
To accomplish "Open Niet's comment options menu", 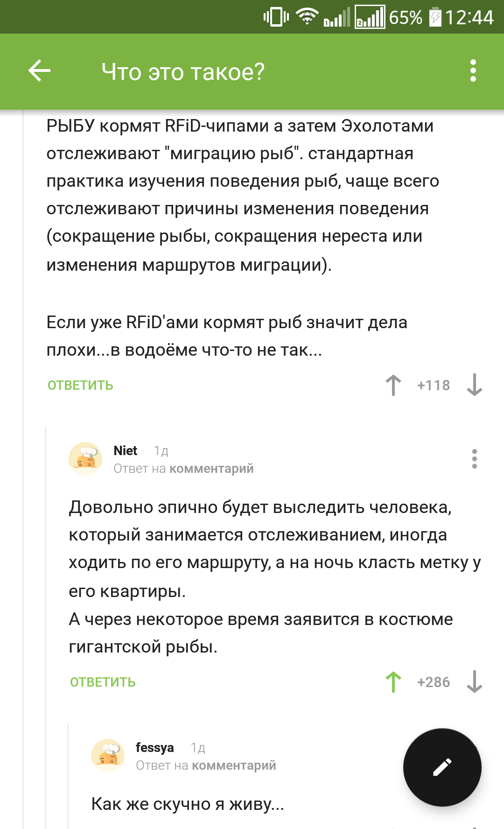I will tap(475, 459).
